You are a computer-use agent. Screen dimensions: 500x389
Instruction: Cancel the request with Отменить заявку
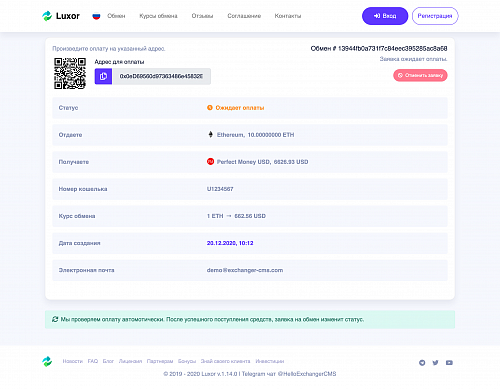coord(420,75)
